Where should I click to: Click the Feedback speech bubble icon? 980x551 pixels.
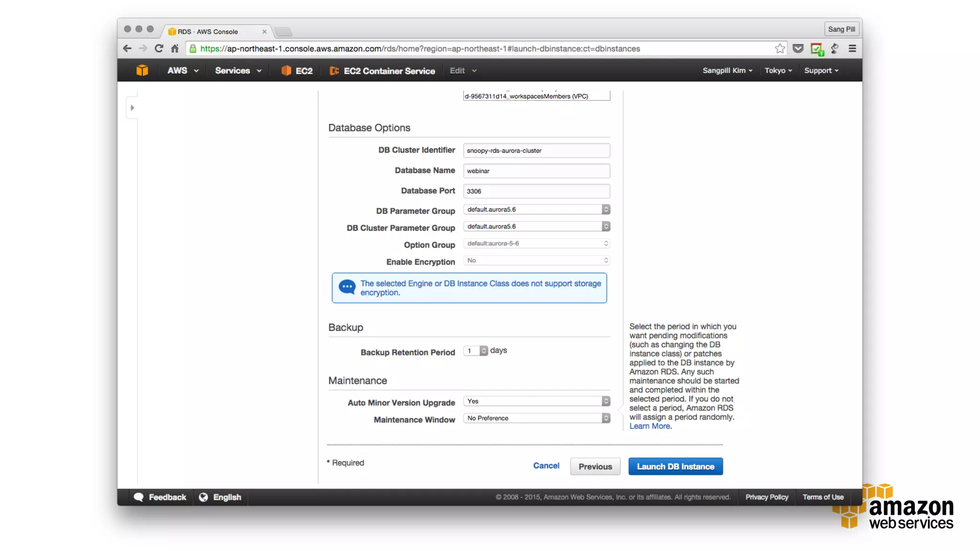(139, 497)
